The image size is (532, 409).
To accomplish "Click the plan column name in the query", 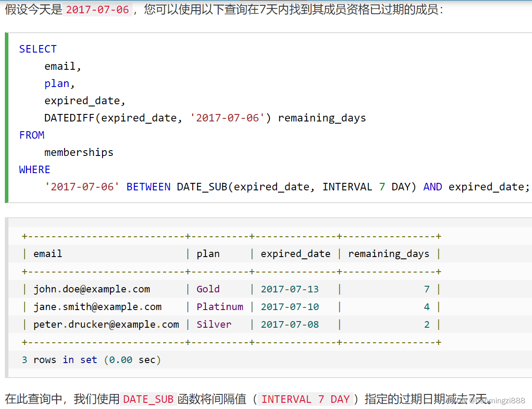I will point(57,83).
